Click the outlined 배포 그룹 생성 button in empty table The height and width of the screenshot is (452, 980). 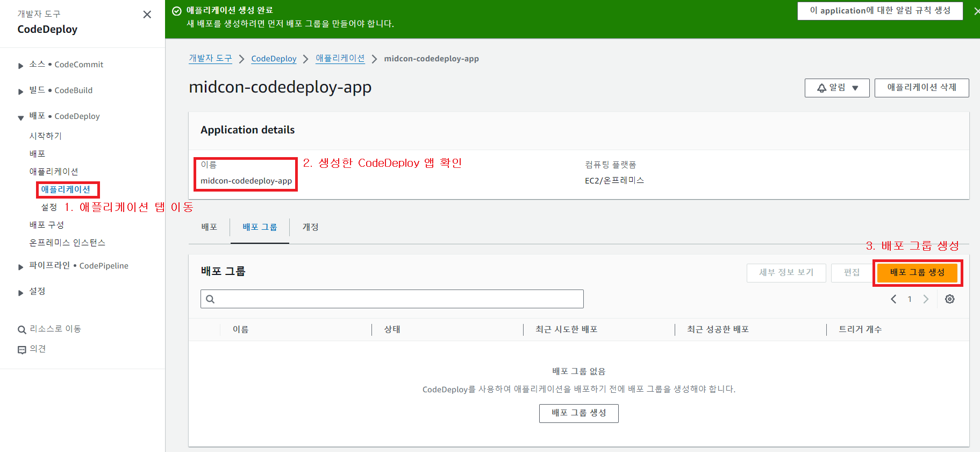coord(579,413)
